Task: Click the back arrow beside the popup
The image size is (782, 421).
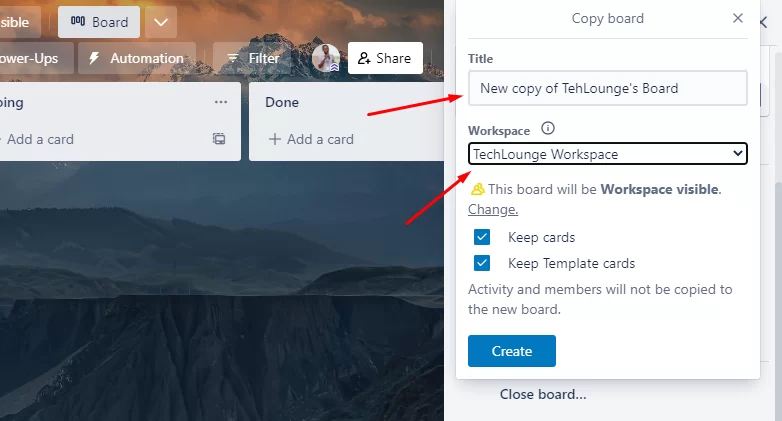Action: click(764, 22)
